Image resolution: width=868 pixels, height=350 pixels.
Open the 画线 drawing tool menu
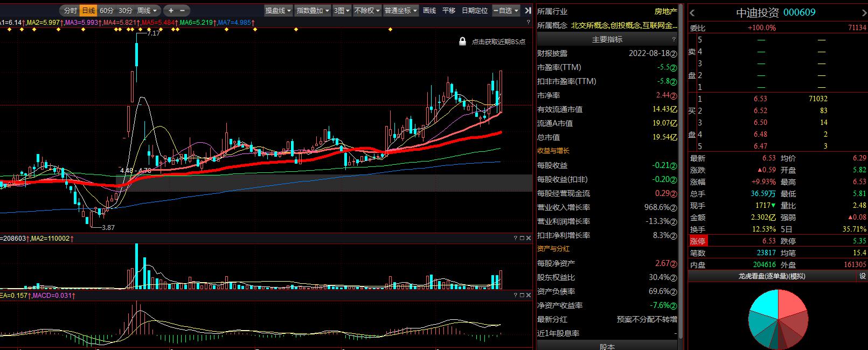point(429,10)
